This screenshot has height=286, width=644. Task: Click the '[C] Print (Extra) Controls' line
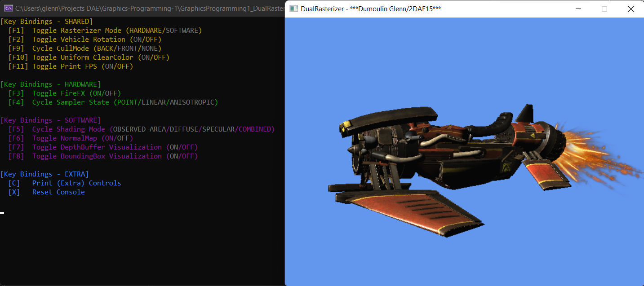(x=65, y=183)
